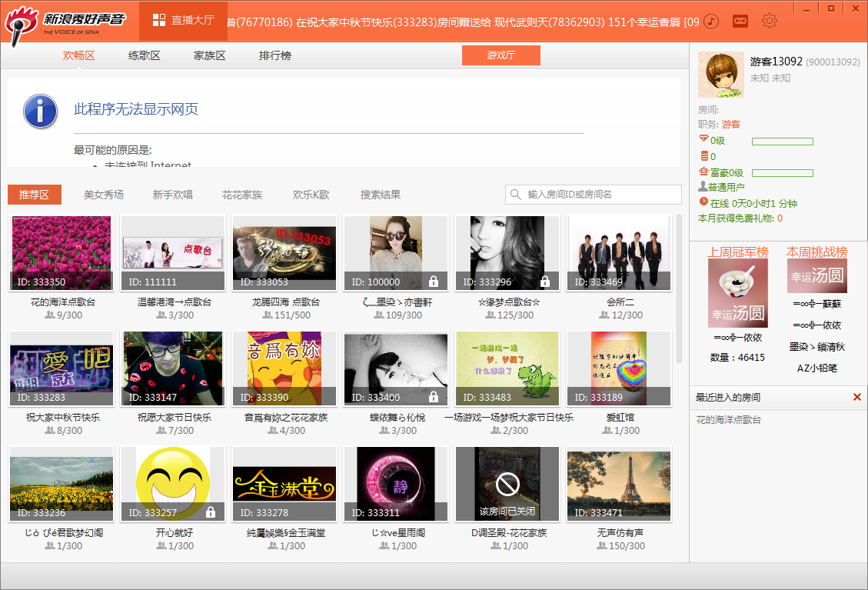
Task: Open room 音爲有妳之花花家族 thumbnail
Action: 284,368
